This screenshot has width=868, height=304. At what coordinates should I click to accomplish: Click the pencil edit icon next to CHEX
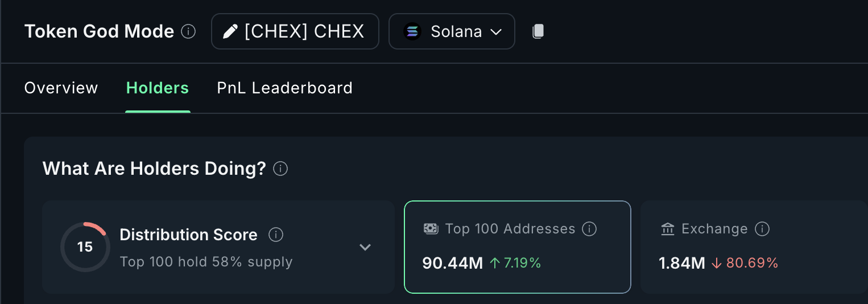(x=230, y=31)
